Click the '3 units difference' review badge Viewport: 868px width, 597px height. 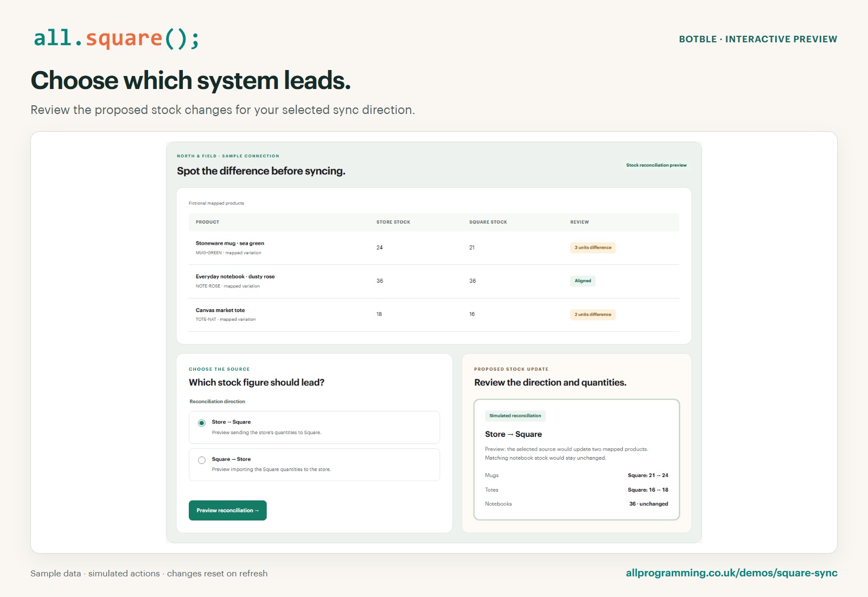(593, 247)
